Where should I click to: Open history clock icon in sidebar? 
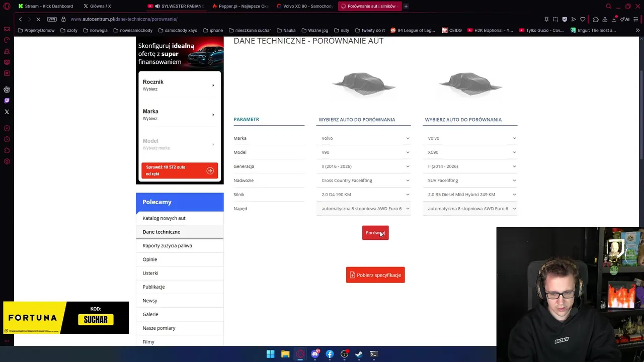[7, 139]
